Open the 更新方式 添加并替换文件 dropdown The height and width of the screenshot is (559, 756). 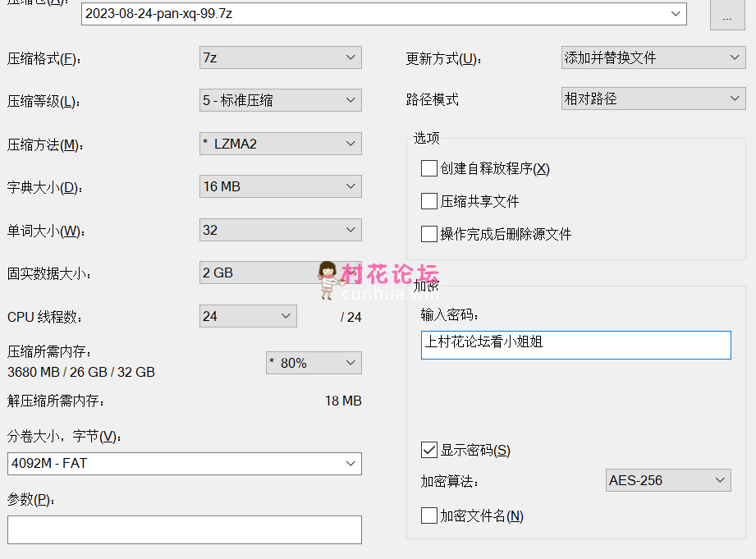(653, 57)
